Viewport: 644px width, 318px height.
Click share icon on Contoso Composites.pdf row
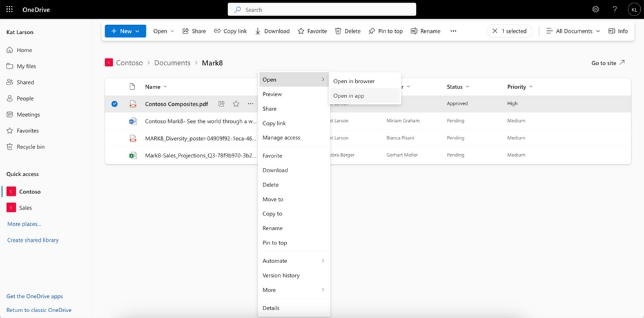pyautogui.click(x=222, y=104)
